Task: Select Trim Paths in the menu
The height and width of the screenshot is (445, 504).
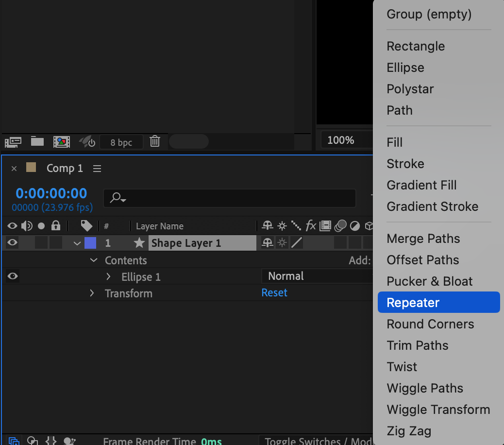Action: click(417, 345)
